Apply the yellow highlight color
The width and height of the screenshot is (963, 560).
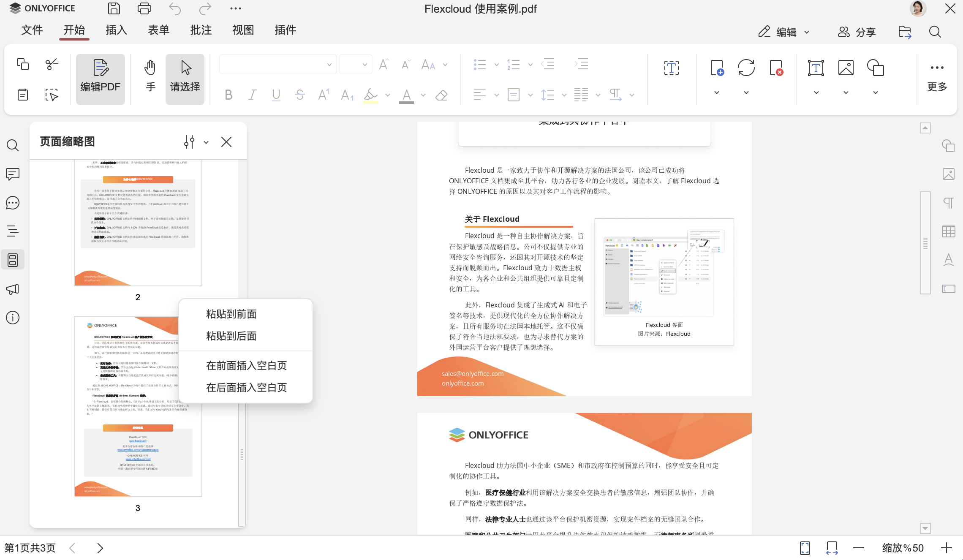[x=370, y=95]
